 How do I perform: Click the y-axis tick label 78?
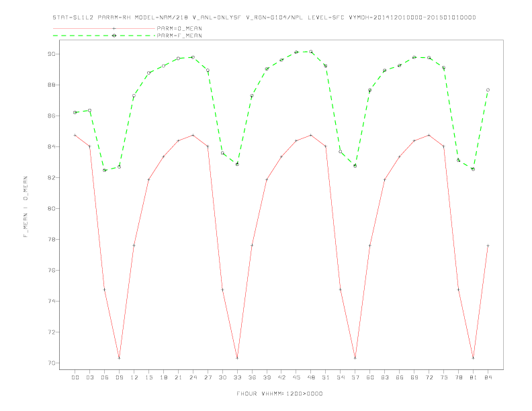tap(52, 239)
